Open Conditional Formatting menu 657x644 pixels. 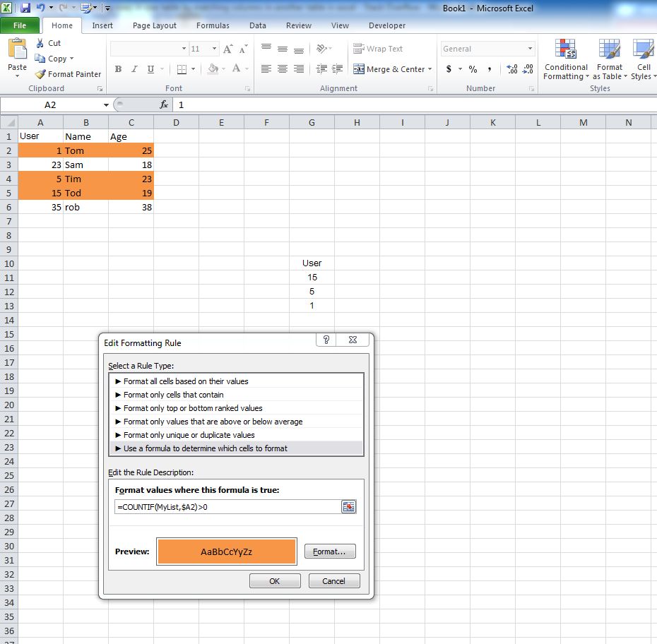point(566,59)
